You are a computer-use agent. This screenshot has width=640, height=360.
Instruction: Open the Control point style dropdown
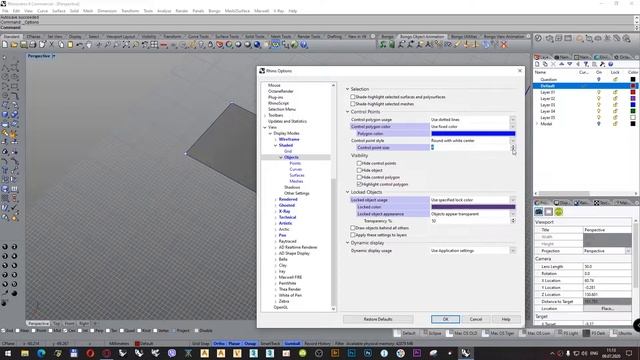pyautogui.click(x=513, y=140)
